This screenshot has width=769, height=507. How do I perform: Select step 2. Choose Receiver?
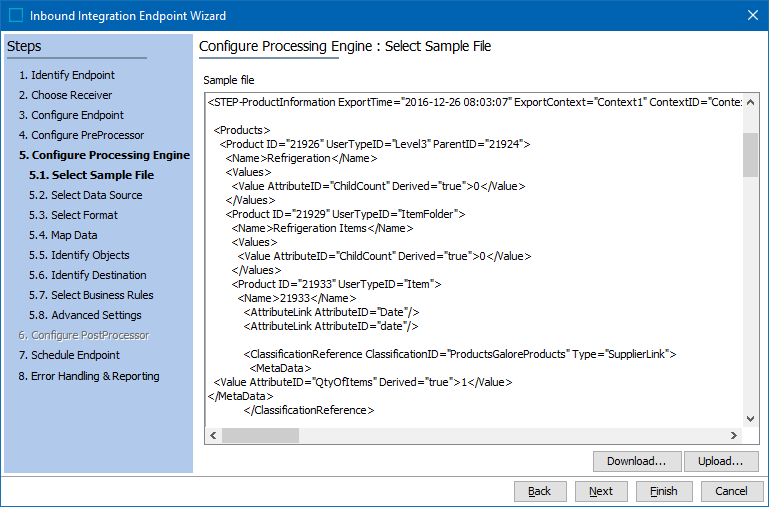pos(65,95)
